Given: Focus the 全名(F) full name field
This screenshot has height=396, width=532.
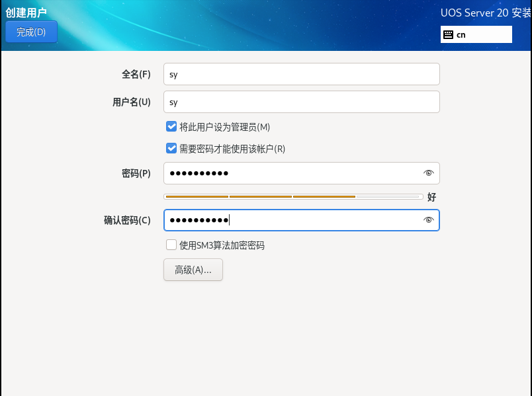Looking at the screenshot, I should [x=301, y=74].
